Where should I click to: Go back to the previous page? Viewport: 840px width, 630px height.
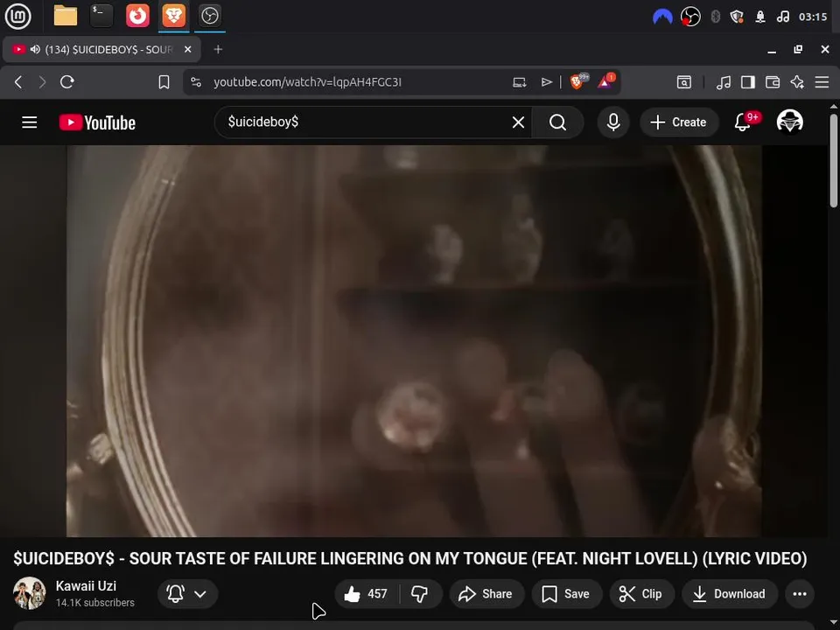[x=18, y=82]
